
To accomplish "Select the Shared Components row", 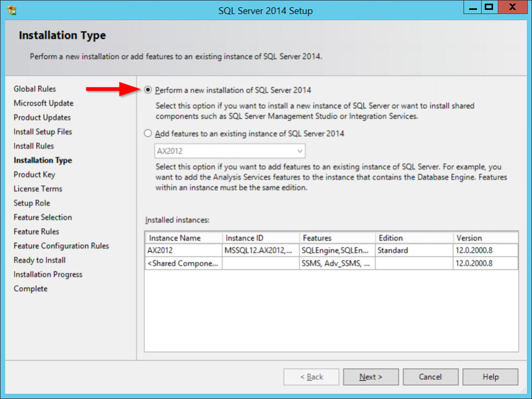I will point(183,263).
